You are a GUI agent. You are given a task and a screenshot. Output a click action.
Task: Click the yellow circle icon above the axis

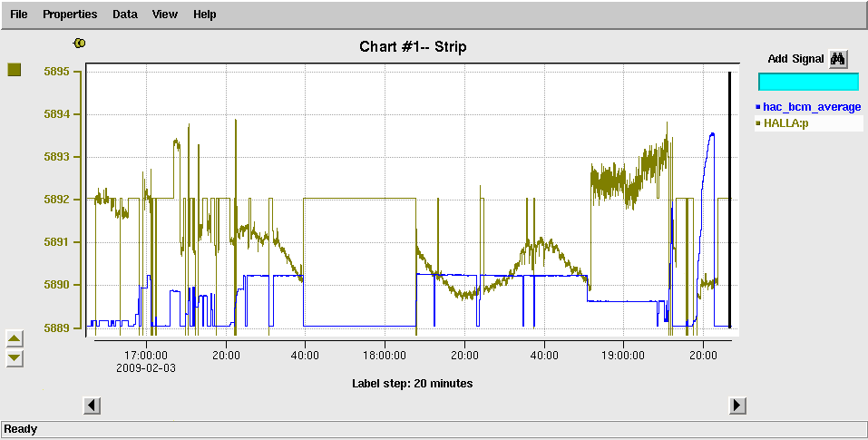pyautogui.click(x=80, y=43)
